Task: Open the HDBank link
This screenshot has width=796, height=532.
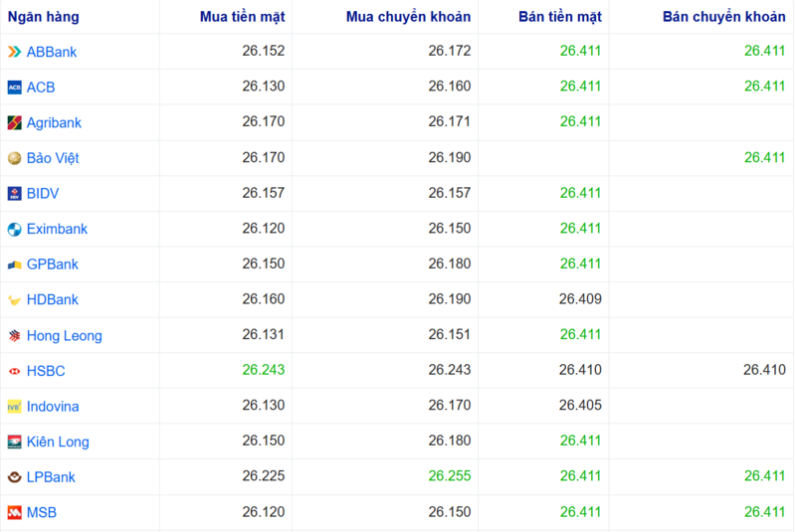Action: coord(52,300)
